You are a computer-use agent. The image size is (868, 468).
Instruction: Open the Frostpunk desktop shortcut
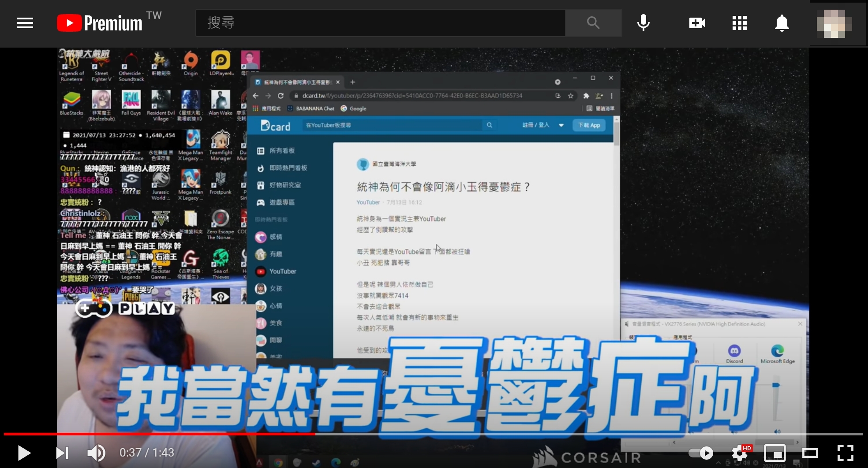click(221, 183)
